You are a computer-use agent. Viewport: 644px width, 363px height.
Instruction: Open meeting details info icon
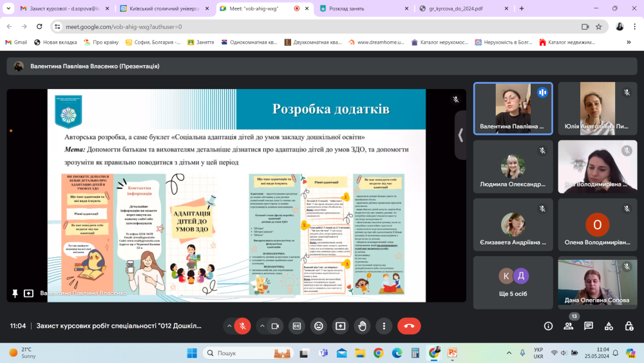(548, 326)
